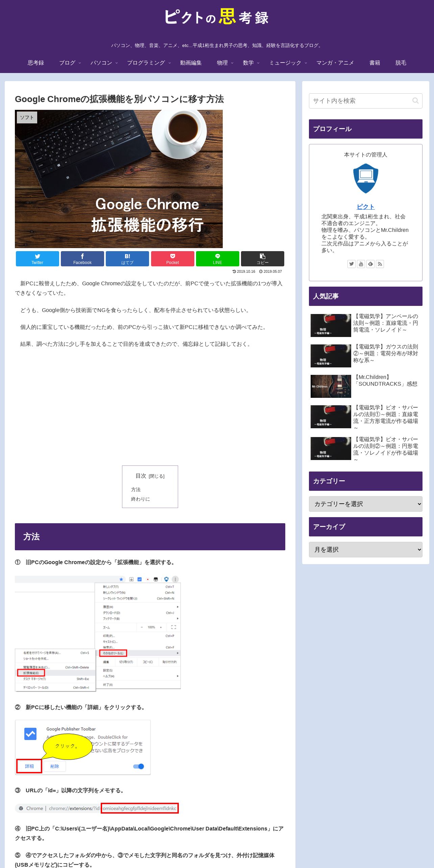Click Chrome menu screenshot in step ①

98,634
